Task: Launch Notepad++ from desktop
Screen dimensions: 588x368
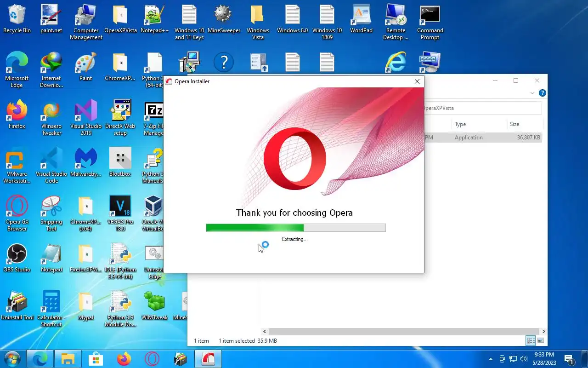Action: point(154,19)
